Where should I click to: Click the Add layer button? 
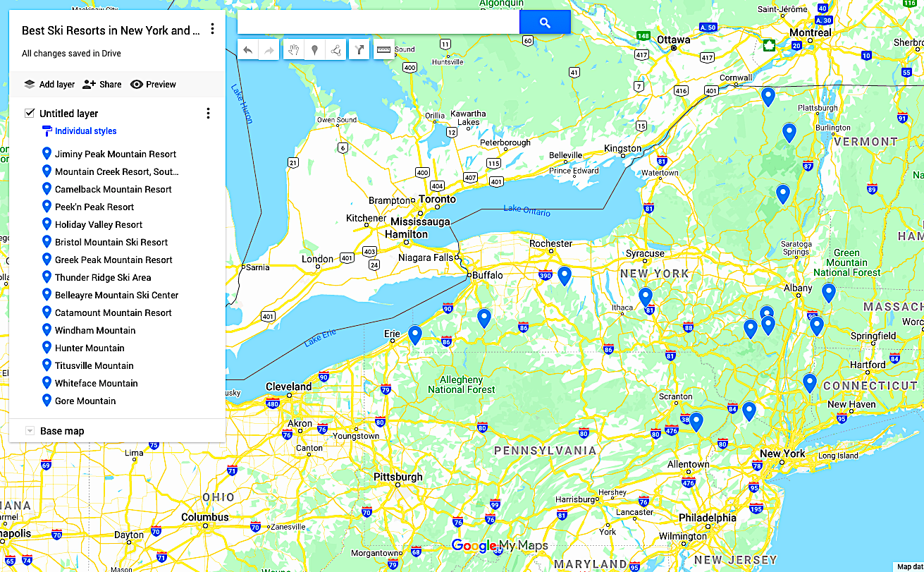49,84
